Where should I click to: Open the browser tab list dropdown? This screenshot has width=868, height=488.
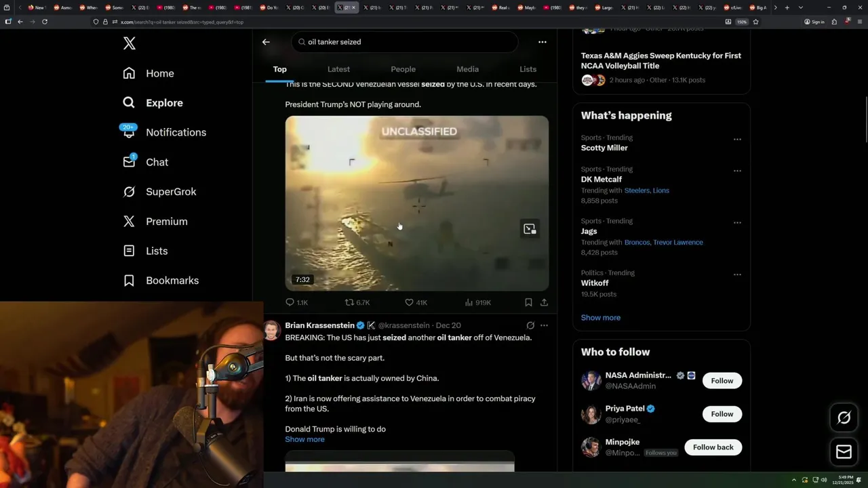coord(801,7)
